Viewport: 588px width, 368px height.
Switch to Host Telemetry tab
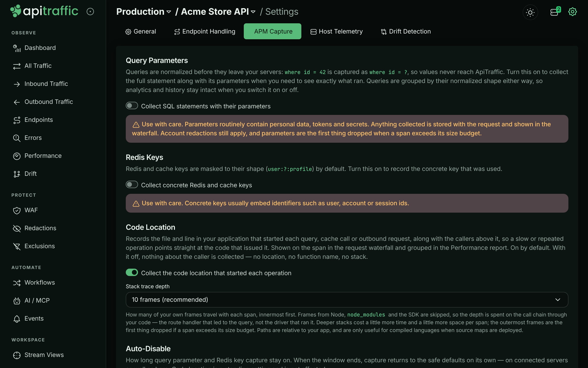pos(336,31)
